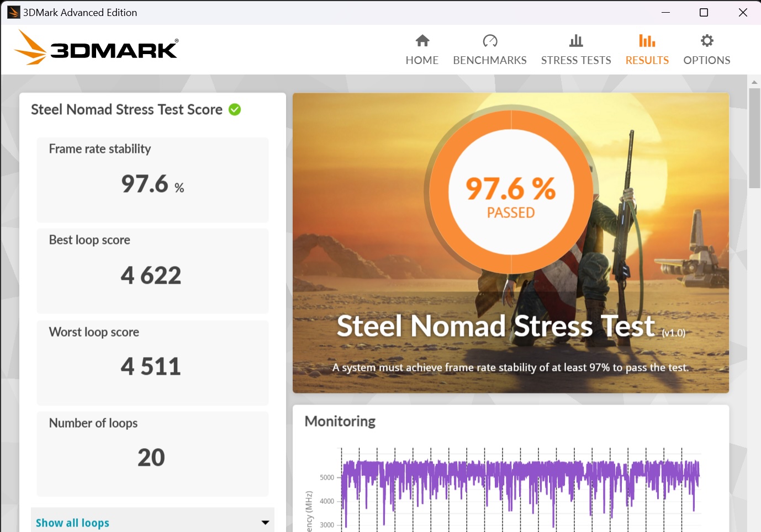This screenshot has width=761, height=532.
Task: Click the Options gear icon
Action: [x=707, y=40]
